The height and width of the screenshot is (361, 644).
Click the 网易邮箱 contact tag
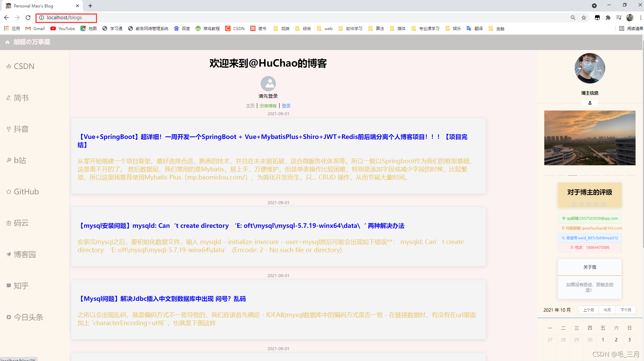tap(590, 228)
